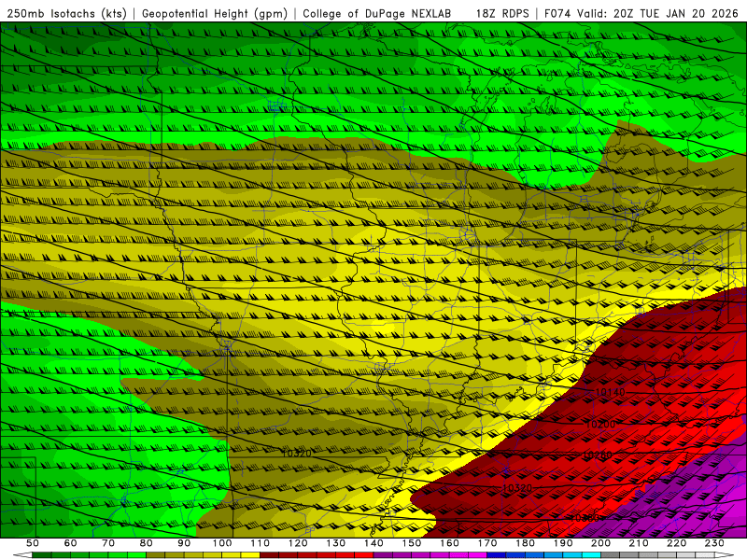Click the 140 value on the color scale
The height and width of the screenshot is (560, 747).
374,543
